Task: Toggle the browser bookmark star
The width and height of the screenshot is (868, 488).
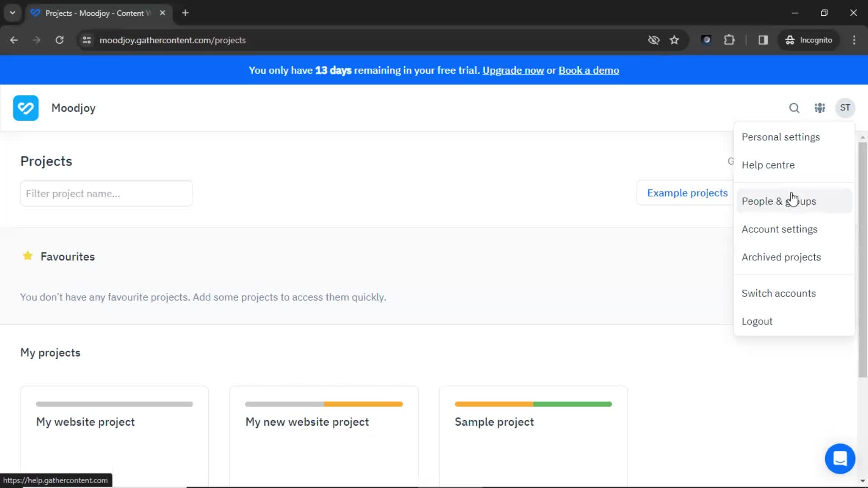Action: 674,40
